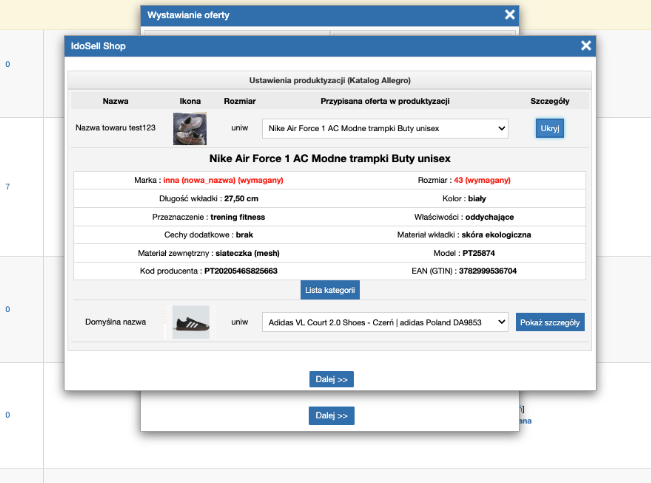Click the Szczegóły column header
This screenshot has height=483, width=651.
tap(550, 101)
